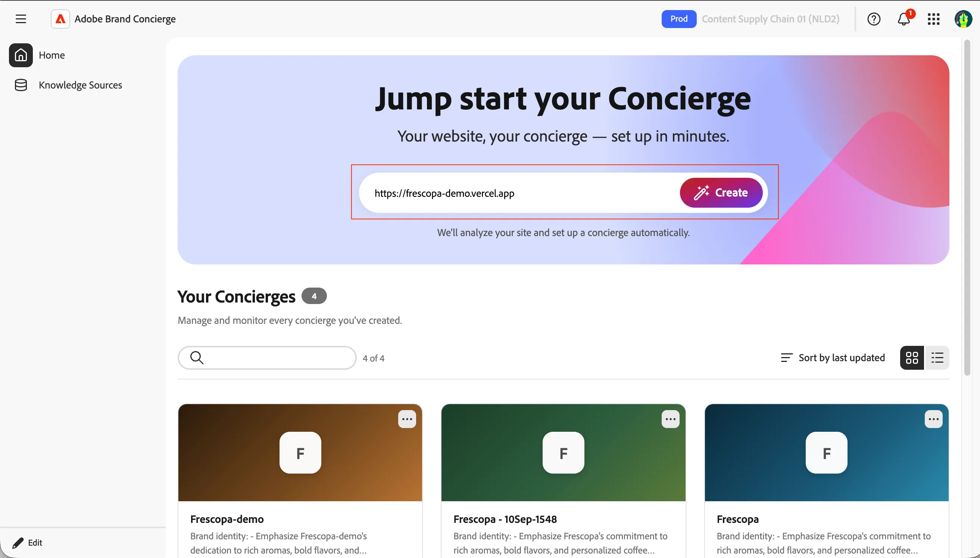
Task: Select Knowledge Sources in sidebar
Action: pyautogui.click(x=80, y=85)
